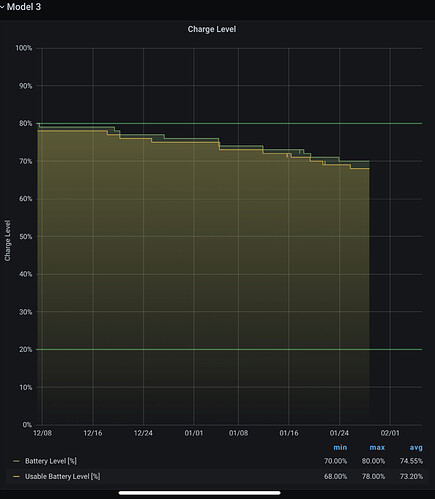The image size is (435, 499).
Task: Click the 0% y-axis label
Action: [27, 425]
